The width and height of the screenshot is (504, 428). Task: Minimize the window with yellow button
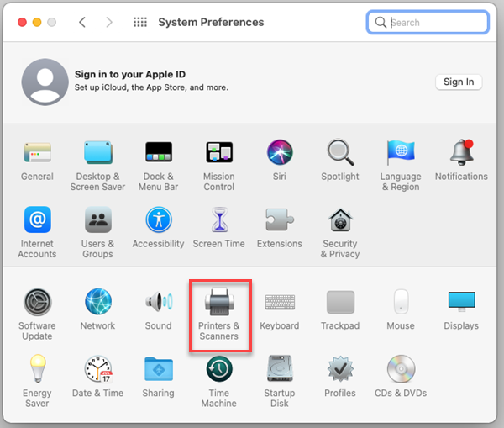pyautogui.click(x=37, y=22)
